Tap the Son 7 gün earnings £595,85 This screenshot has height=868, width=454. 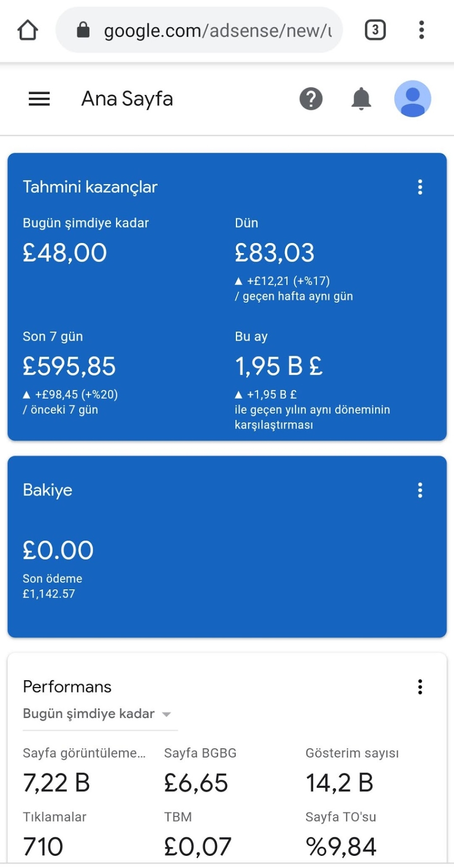click(69, 366)
